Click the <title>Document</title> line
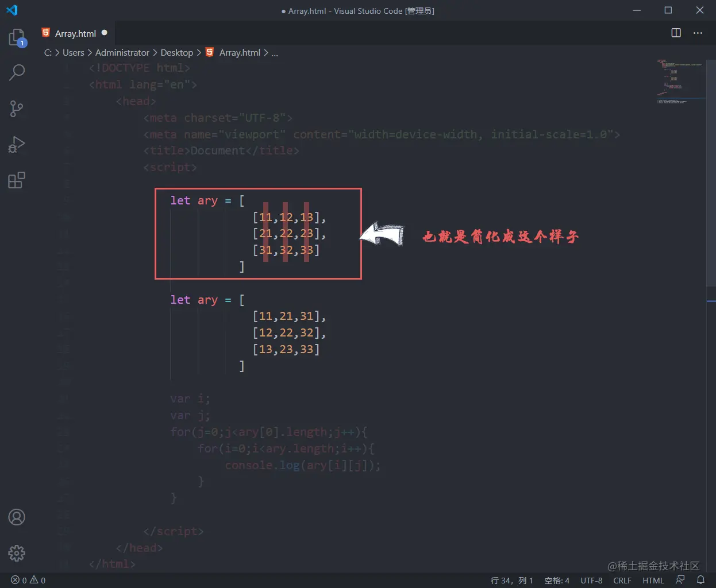716x588 pixels. [x=221, y=150]
